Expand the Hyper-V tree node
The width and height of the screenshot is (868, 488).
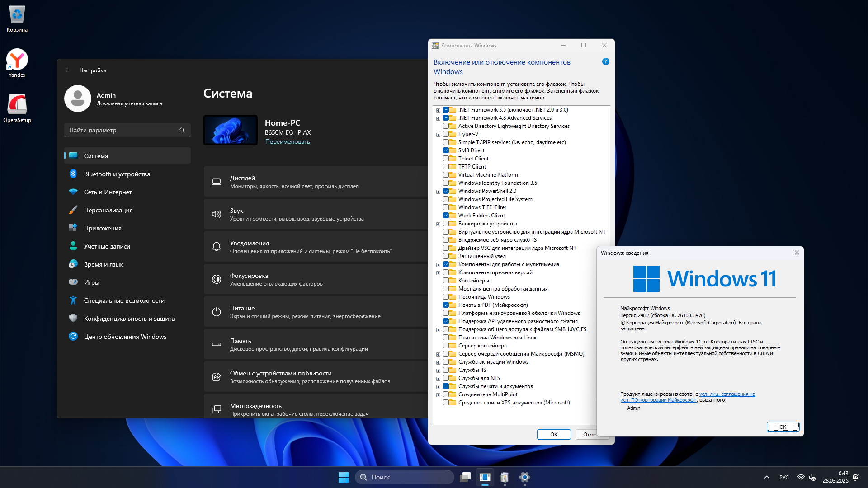click(438, 135)
